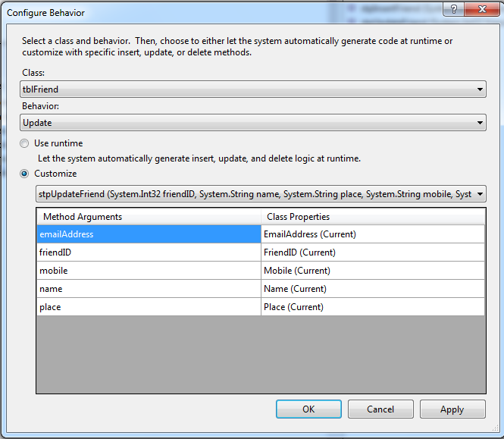Click the FriendID (Current) property cell

(373, 252)
